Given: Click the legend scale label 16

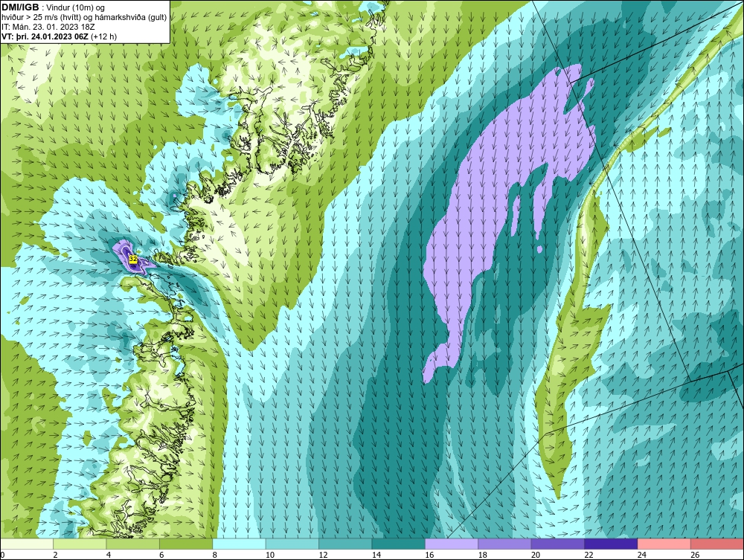Looking at the screenshot, I should [429, 555].
